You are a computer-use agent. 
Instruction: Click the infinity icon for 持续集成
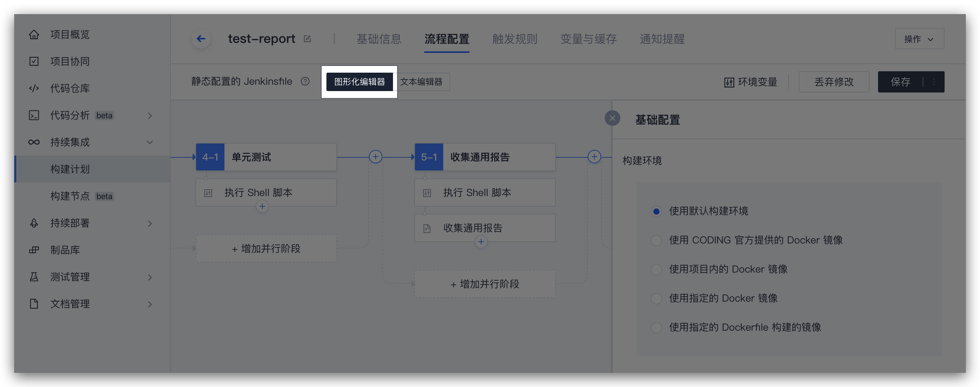pyautogui.click(x=34, y=142)
